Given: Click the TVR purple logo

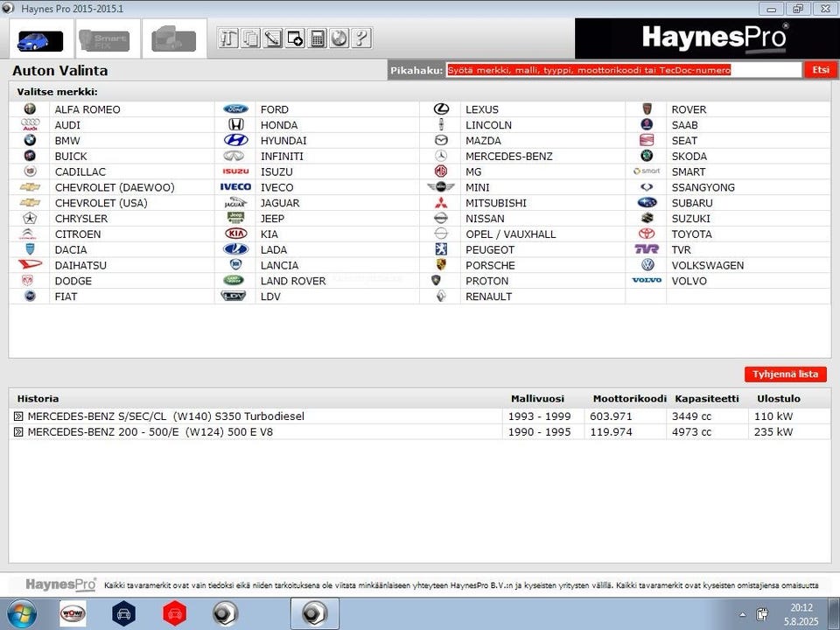Looking at the screenshot, I should [647, 249].
